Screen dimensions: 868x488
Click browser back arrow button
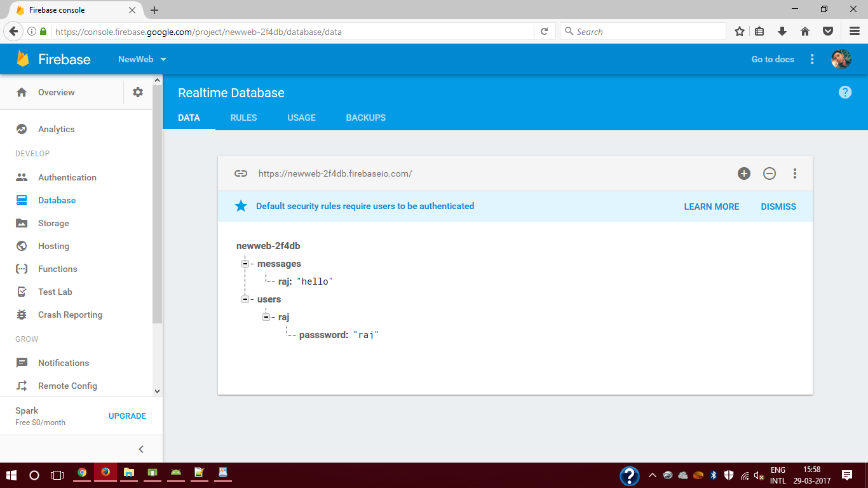coord(13,31)
